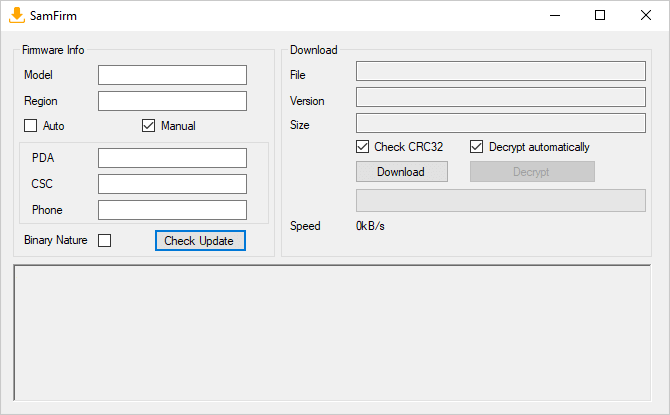
Task: Click the Speed label
Action: pyautogui.click(x=305, y=226)
